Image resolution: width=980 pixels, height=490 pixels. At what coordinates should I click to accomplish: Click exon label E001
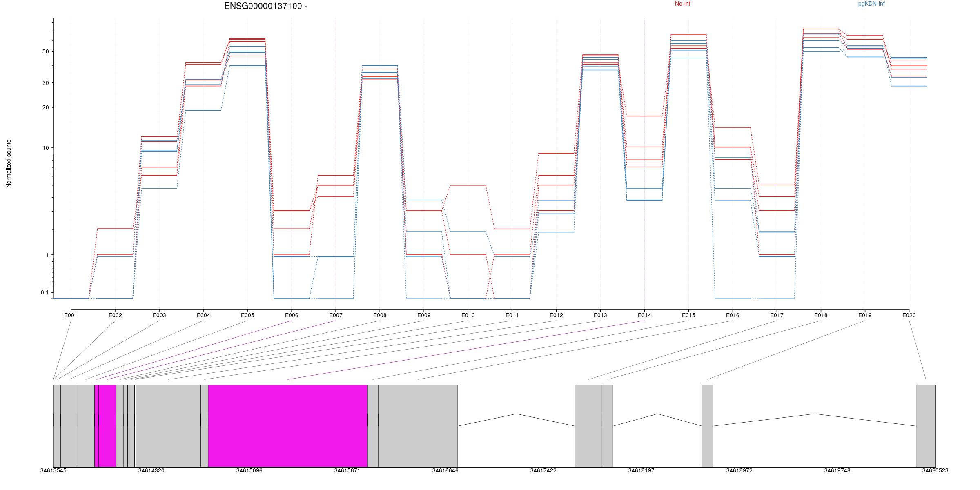pyautogui.click(x=71, y=315)
